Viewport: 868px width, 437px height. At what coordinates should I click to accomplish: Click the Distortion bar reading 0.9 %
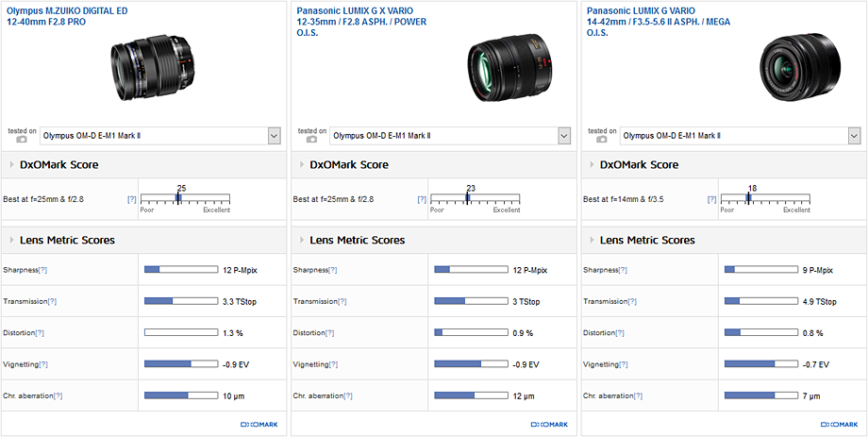click(471, 332)
